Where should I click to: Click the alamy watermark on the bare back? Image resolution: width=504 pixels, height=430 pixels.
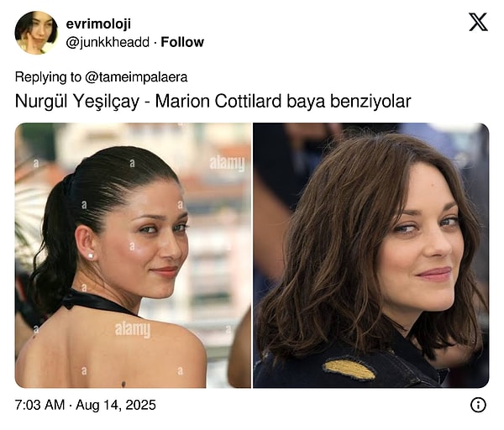coord(133,329)
